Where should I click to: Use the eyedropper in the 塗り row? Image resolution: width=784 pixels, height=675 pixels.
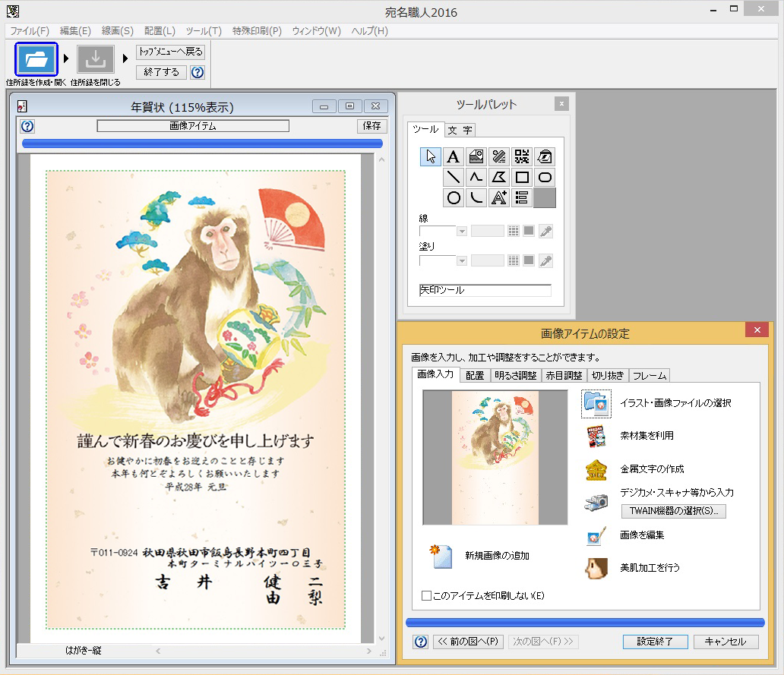tap(546, 260)
